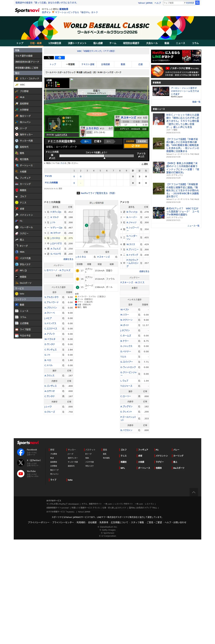Open MLB in the sidebar
215x644 pixels.
pos(28,97)
